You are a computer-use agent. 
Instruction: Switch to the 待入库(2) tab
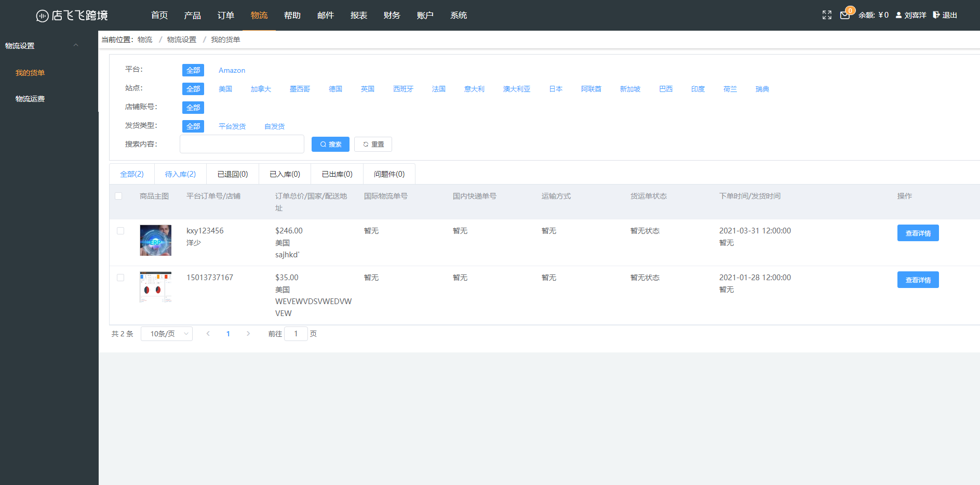(180, 174)
